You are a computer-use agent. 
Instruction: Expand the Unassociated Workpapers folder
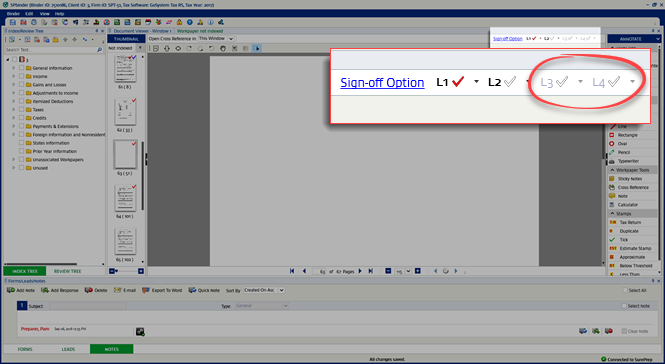click(14, 160)
